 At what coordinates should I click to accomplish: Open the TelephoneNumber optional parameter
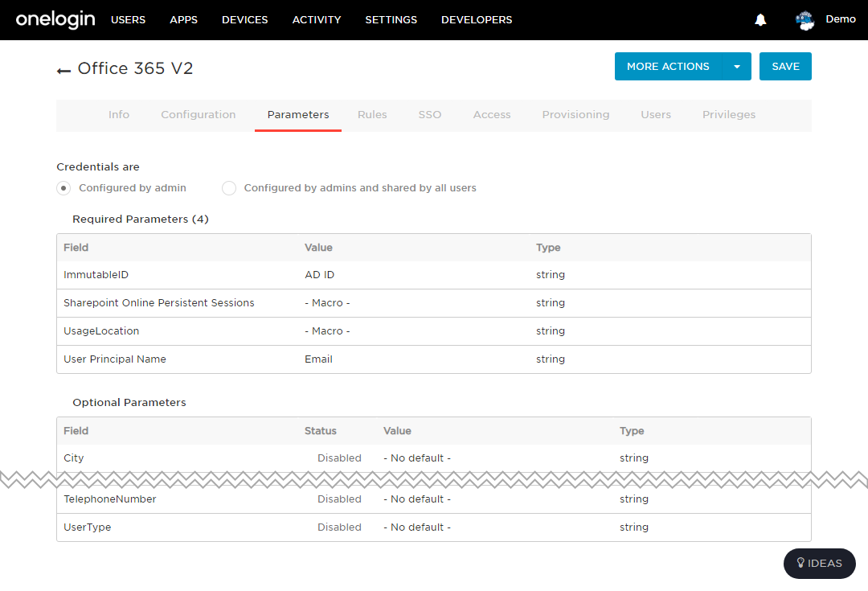434,499
